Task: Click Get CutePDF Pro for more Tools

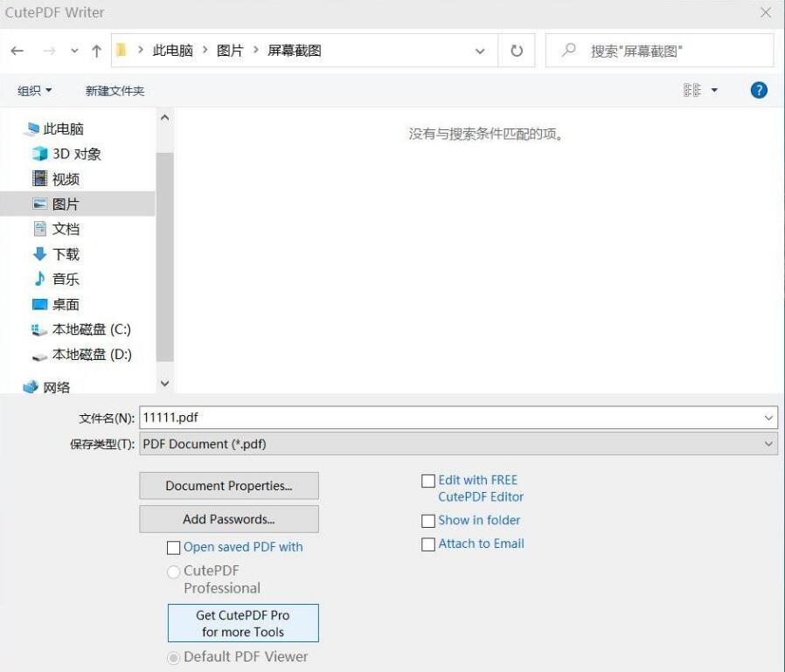Action: click(243, 623)
